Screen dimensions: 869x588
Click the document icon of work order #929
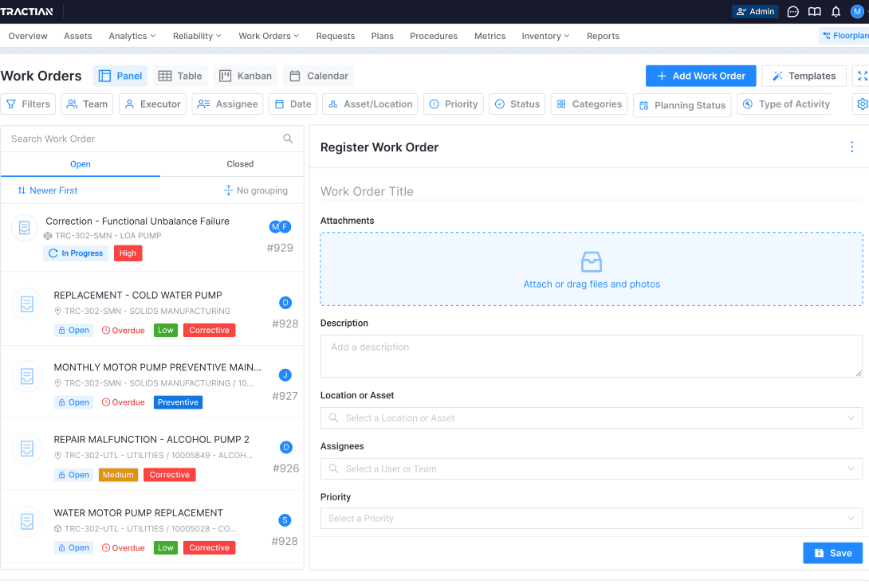pos(25,228)
